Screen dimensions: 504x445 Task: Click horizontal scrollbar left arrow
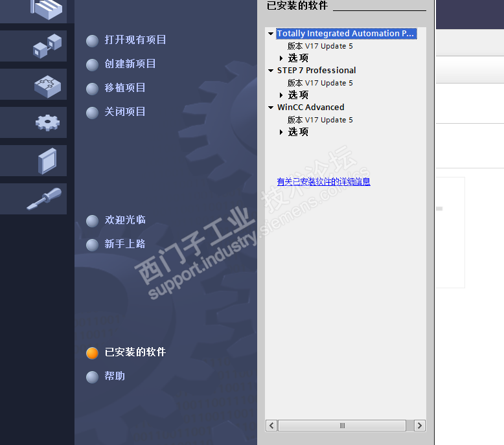coord(271,426)
